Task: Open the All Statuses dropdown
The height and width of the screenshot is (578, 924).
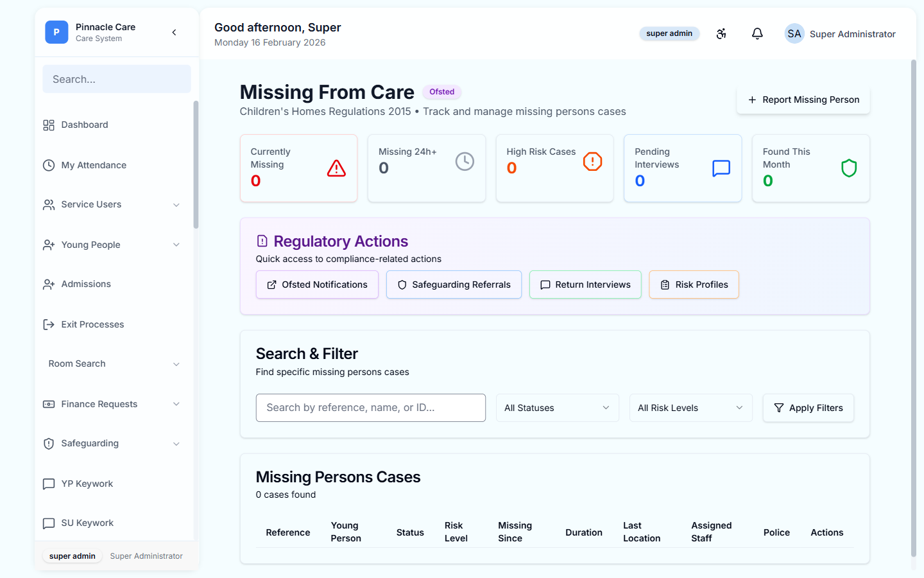Action: [557, 408]
